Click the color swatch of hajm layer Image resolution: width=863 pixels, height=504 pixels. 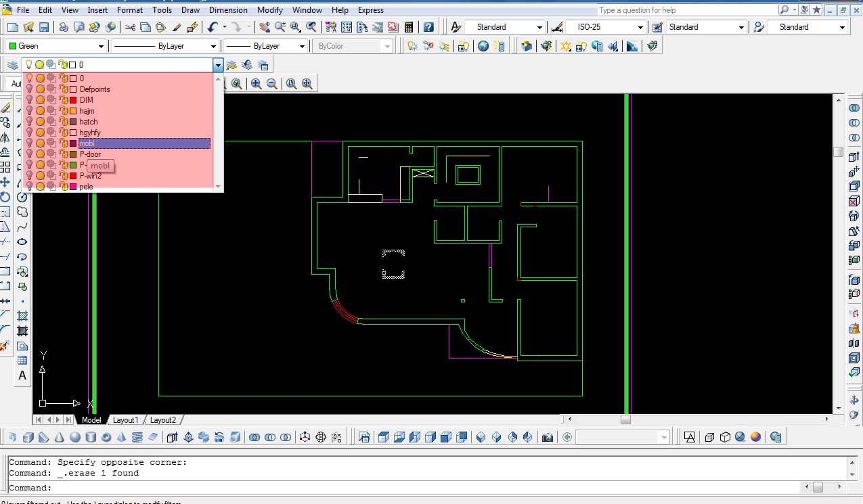[x=73, y=111]
